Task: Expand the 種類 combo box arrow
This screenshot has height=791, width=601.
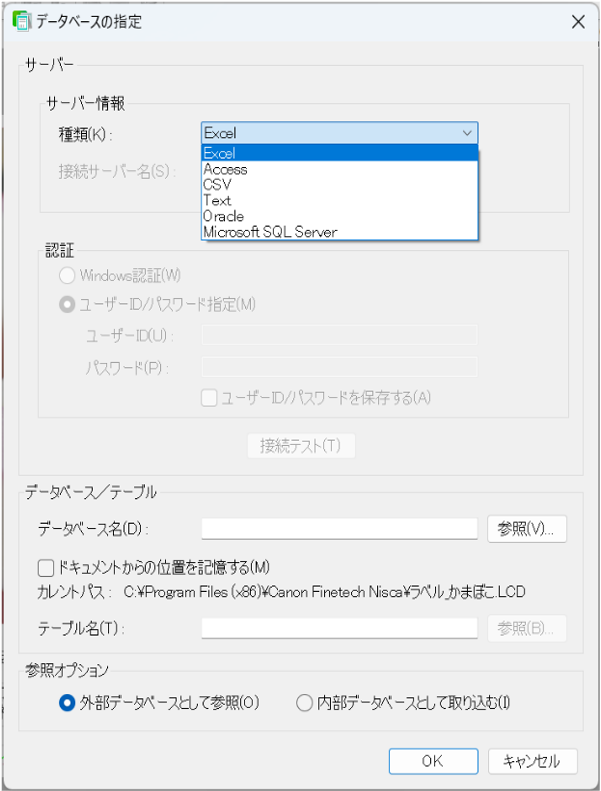Action: [466, 133]
